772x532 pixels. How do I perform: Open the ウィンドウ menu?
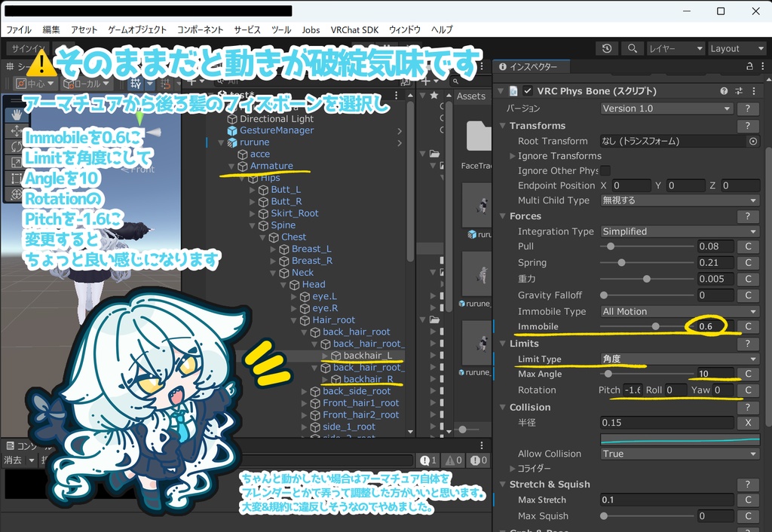point(405,29)
